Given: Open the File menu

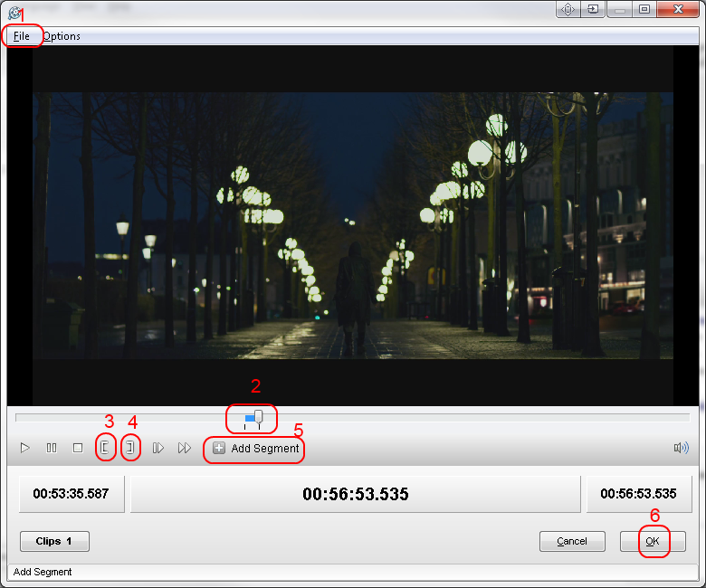Looking at the screenshot, I should pos(21,36).
